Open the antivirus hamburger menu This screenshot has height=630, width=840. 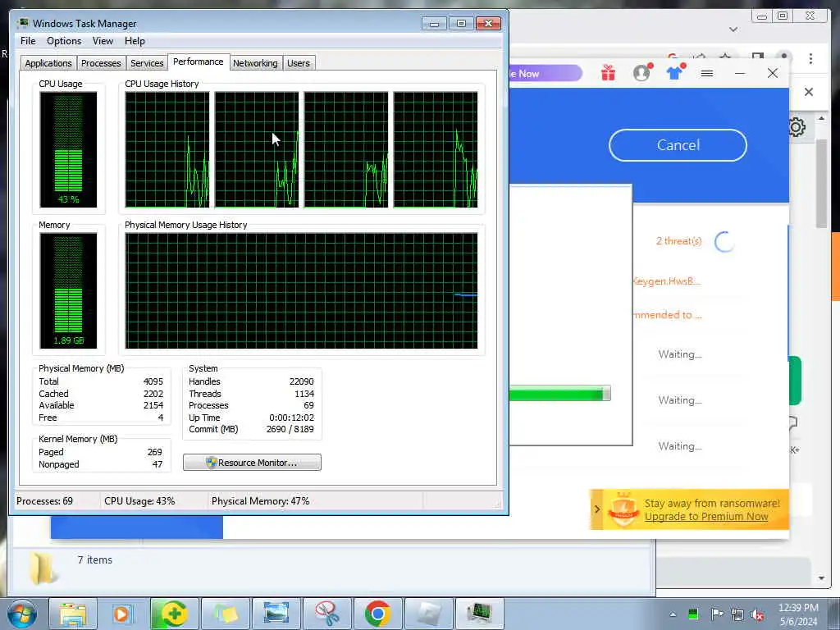[706, 73]
